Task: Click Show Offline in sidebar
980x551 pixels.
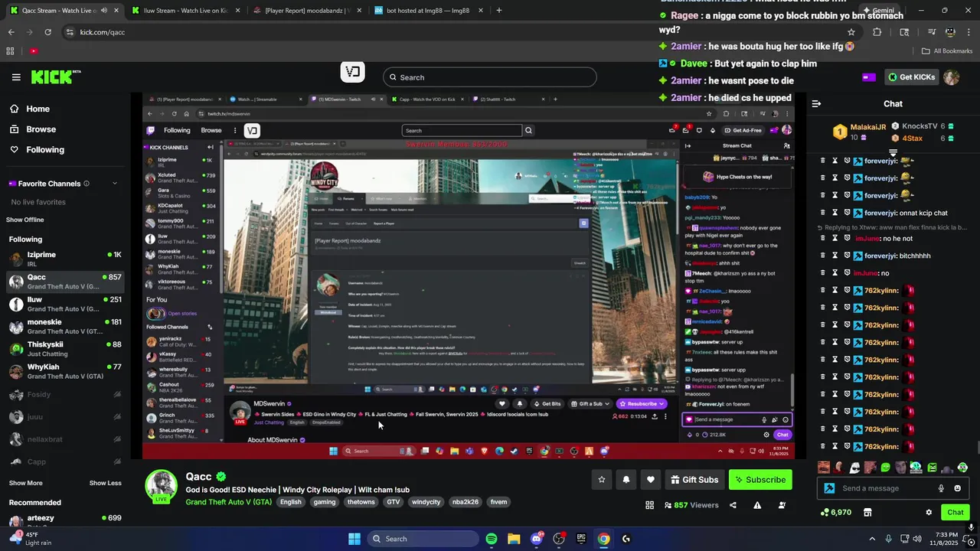Action: tap(24, 220)
